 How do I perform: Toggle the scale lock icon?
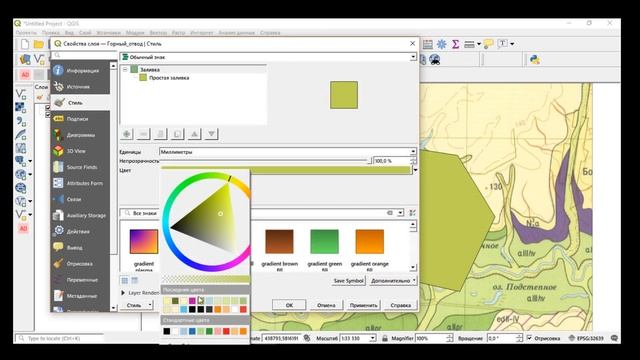tap(384, 338)
